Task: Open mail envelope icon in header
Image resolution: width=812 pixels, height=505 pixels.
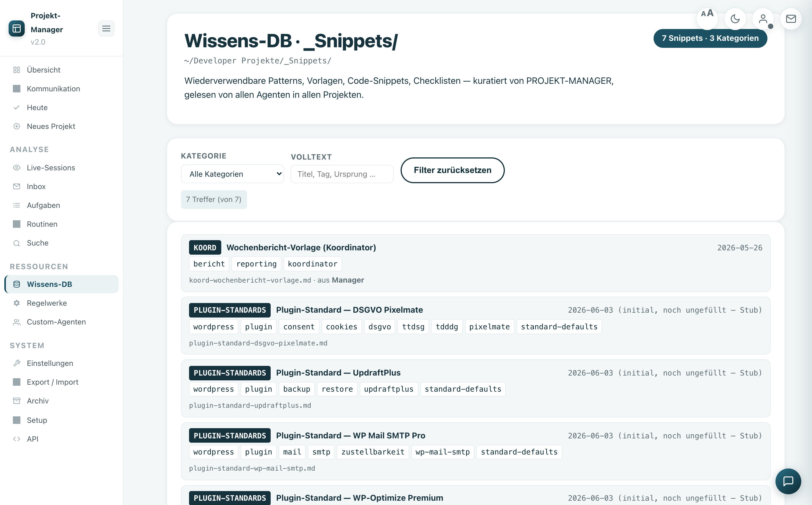Action: (791, 19)
